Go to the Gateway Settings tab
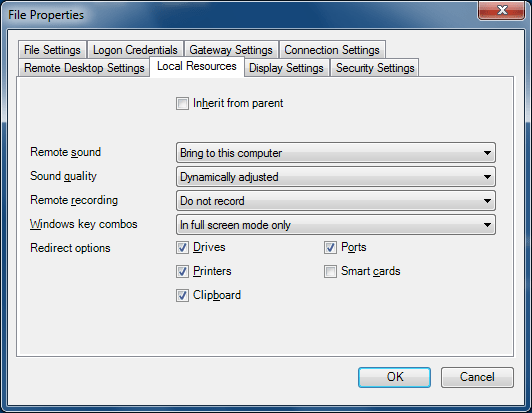This screenshot has height=413, width=532. (x=231, y=50)
